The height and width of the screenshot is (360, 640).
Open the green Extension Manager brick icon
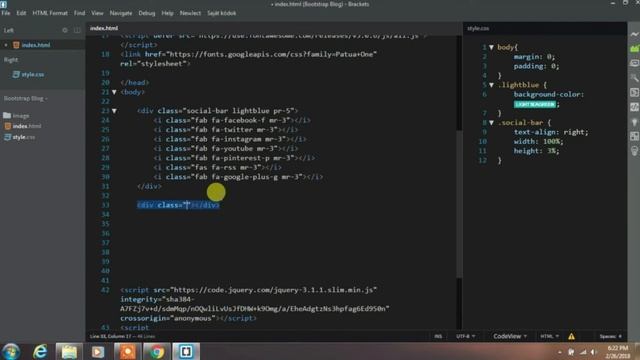(634, 49)
